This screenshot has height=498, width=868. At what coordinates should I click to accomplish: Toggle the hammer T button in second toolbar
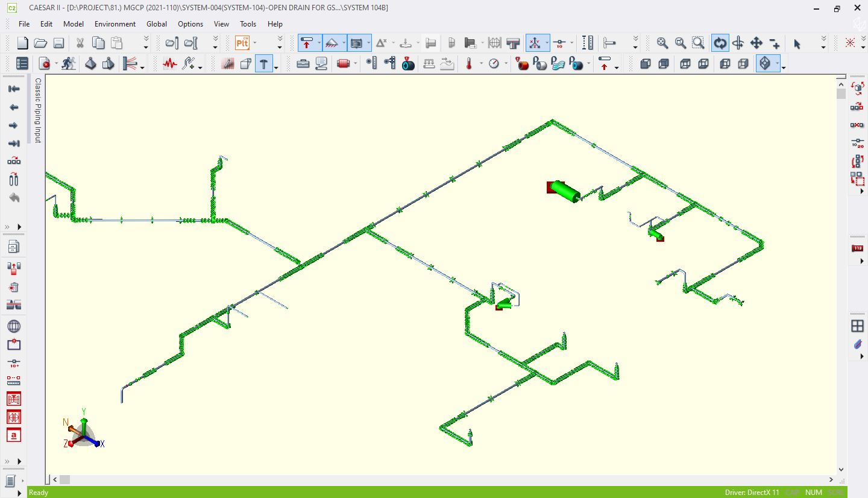[263, 63]
